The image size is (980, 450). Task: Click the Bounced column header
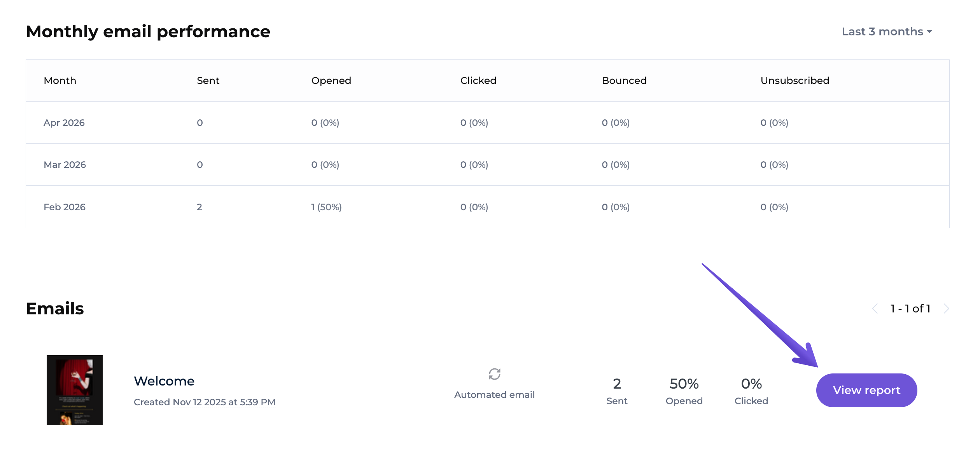624,80
